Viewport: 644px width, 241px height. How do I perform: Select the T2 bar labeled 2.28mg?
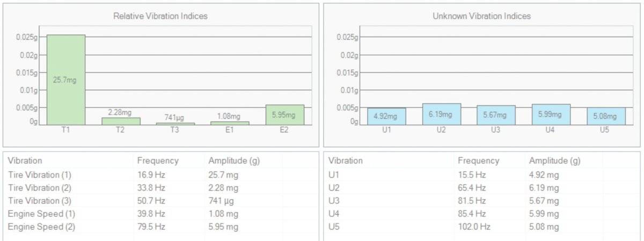[121, 121]
